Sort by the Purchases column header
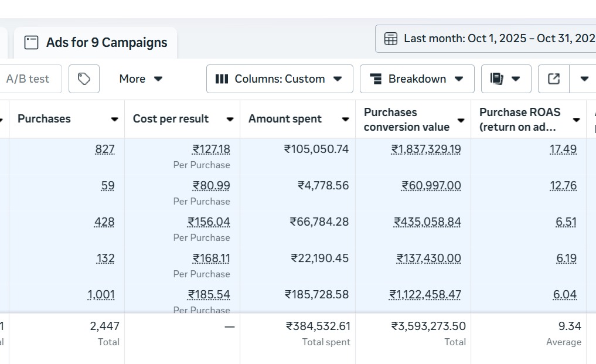The height and width of the screenshot is (364, 596). pos(44,118)
